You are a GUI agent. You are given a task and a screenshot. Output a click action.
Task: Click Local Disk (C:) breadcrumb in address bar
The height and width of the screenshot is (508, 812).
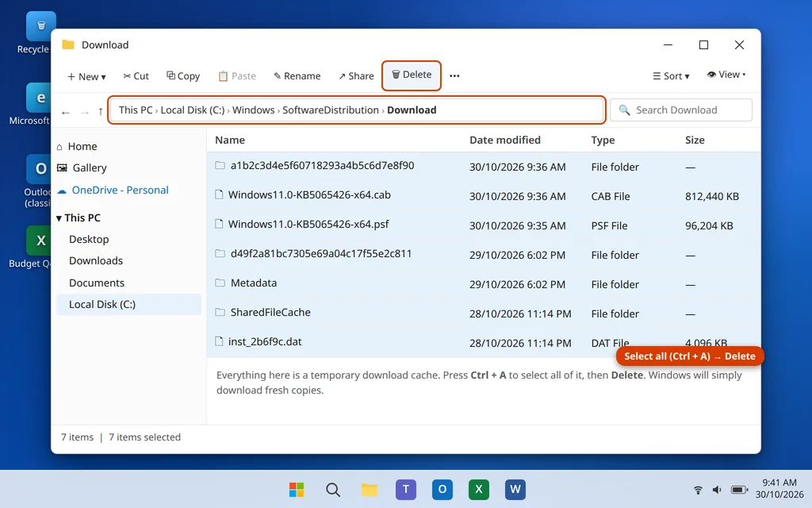coord(193,110)
